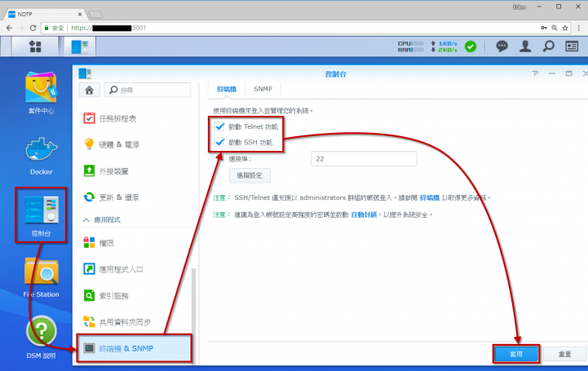The width and height of the screenshot is (588, 371).
Task: Open the user options person icon
Action: (525, 46)
